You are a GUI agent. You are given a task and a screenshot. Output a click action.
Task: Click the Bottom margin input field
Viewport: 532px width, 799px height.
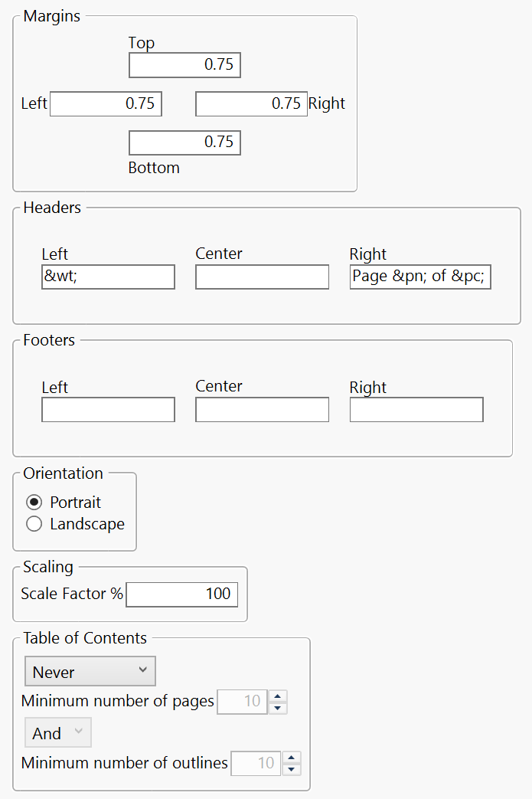184,142
